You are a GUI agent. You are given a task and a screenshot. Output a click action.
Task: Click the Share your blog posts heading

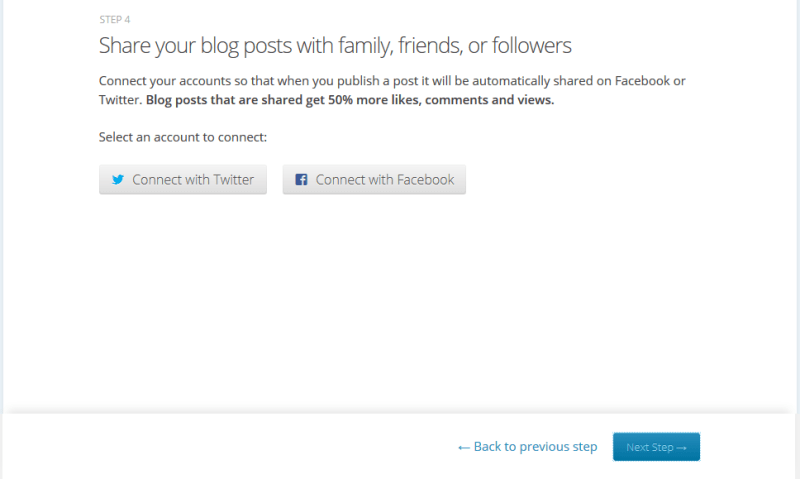335,45
